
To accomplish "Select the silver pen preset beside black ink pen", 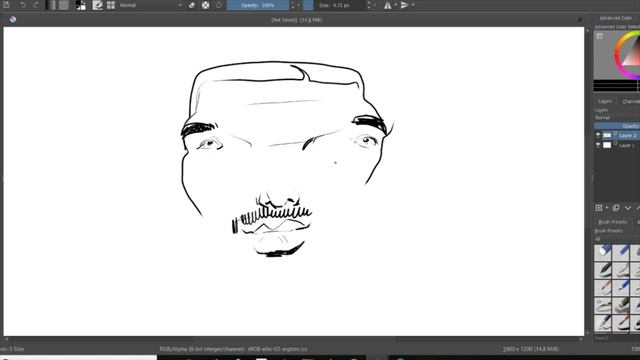I will (621, 270).
